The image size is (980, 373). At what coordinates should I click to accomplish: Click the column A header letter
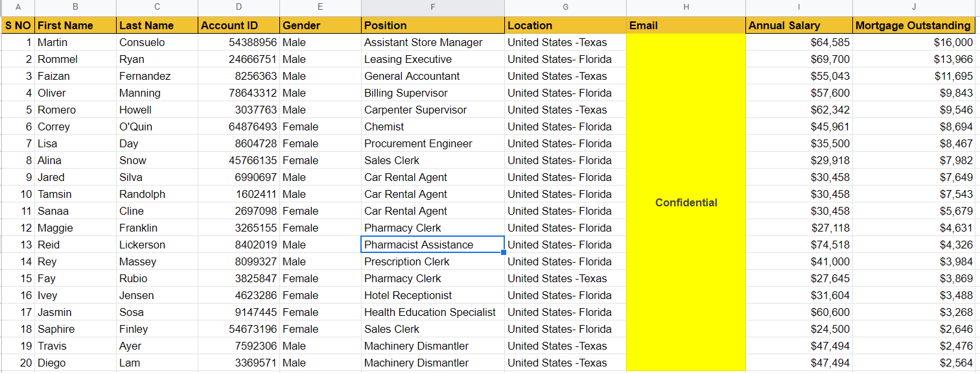(x=17, y=7)
